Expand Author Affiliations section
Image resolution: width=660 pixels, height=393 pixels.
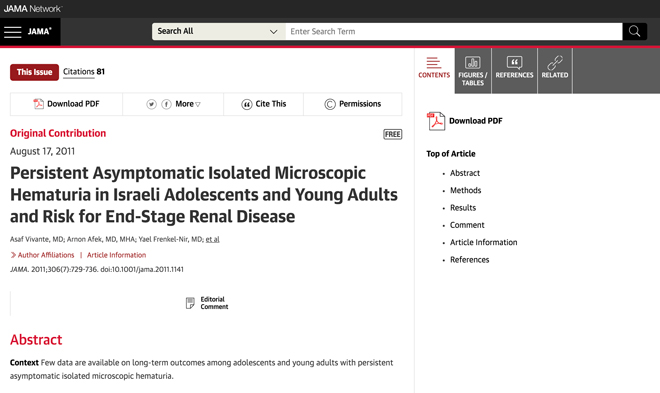click(x=43, y=255)
